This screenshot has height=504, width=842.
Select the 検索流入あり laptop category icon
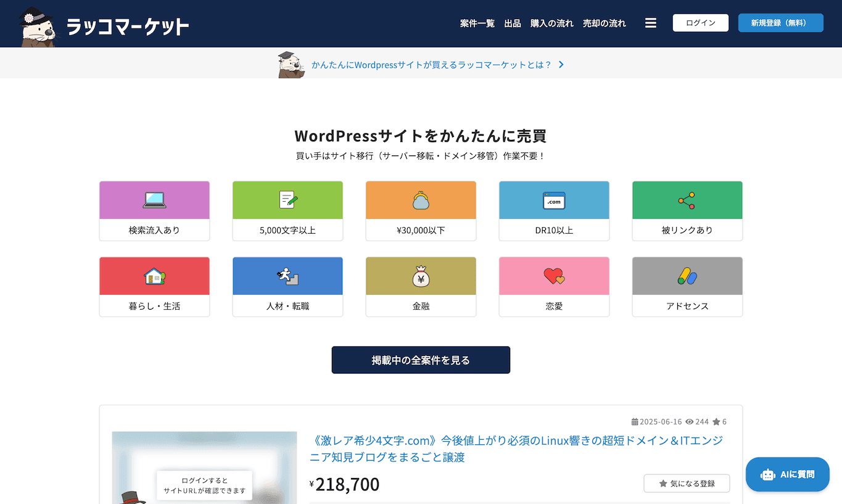point(154,200)
